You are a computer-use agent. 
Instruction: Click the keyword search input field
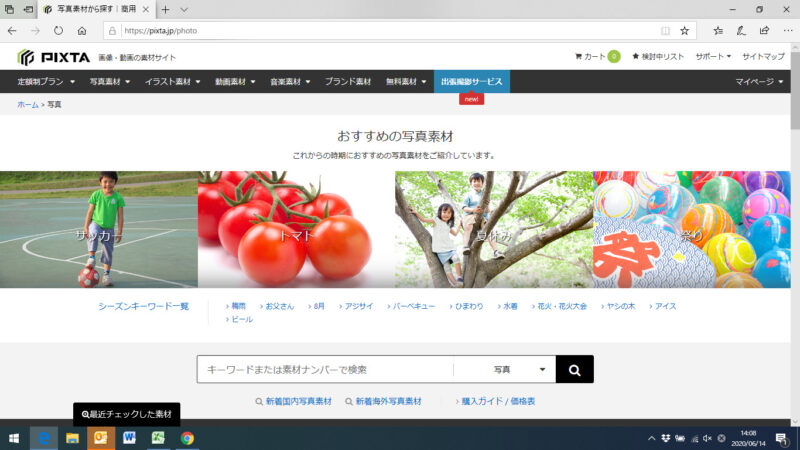tap(325, 369)
